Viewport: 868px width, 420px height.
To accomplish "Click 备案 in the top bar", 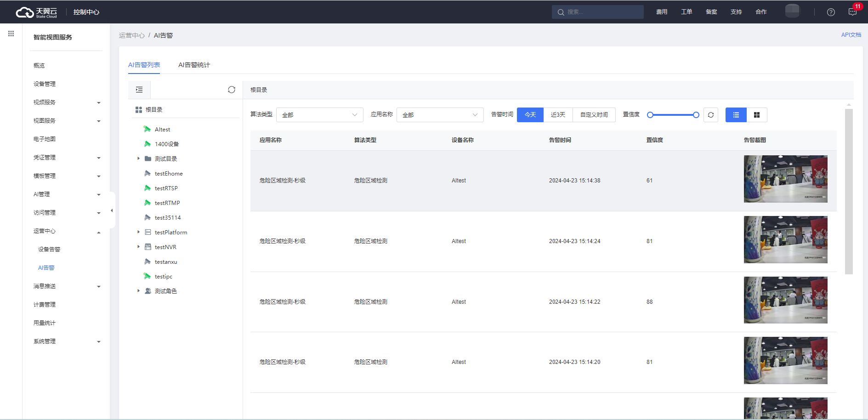I will 711,12.
